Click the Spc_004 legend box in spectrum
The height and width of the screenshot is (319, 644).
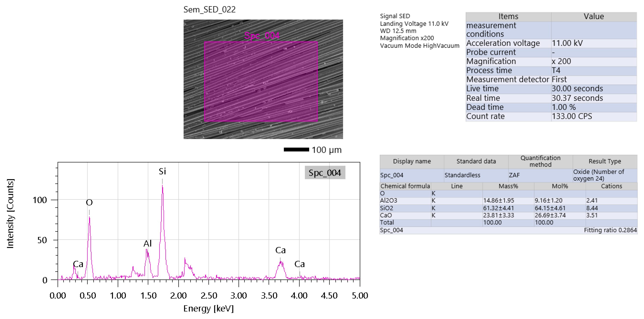[x=325, y=173]
